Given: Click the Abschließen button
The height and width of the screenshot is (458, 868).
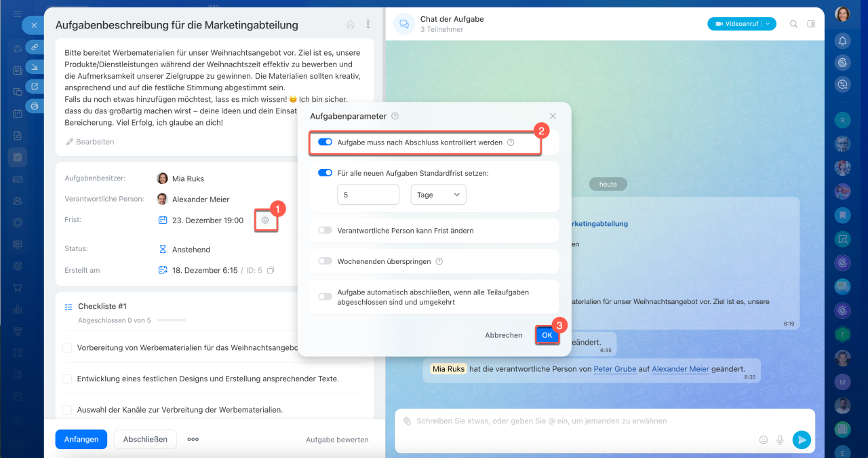Looking at the screenshot, I should tap(145, 440).
